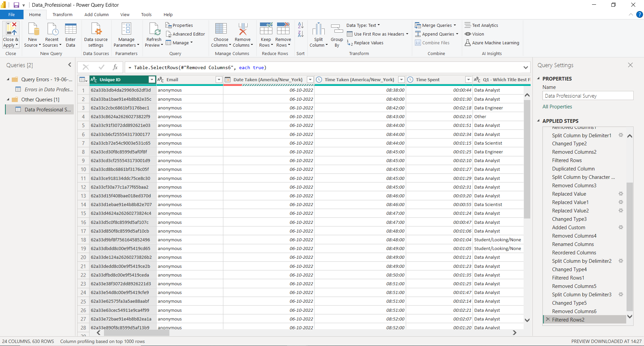This screenshot has width=644, height=346.
Task: Click the applied steps list scrollbar thumb
Action: coord(630,247)
